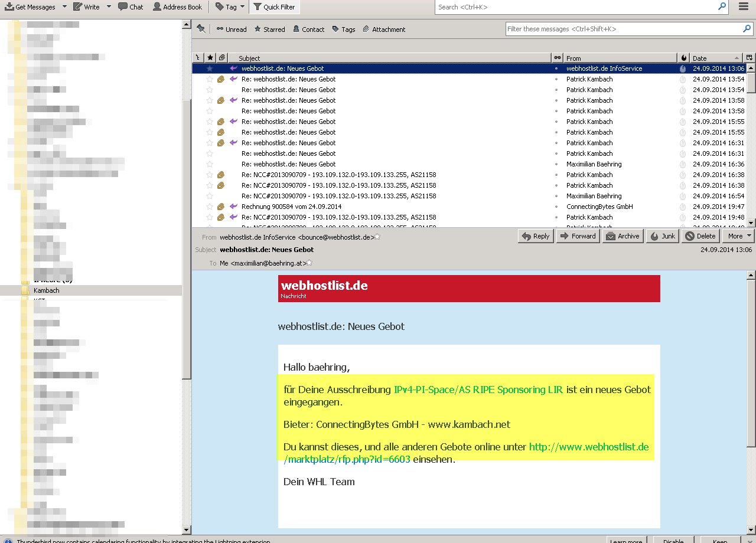Viewport: 756px width, 543px height.
Task: Star the Rechnung 900584 message
Action: 209,207
